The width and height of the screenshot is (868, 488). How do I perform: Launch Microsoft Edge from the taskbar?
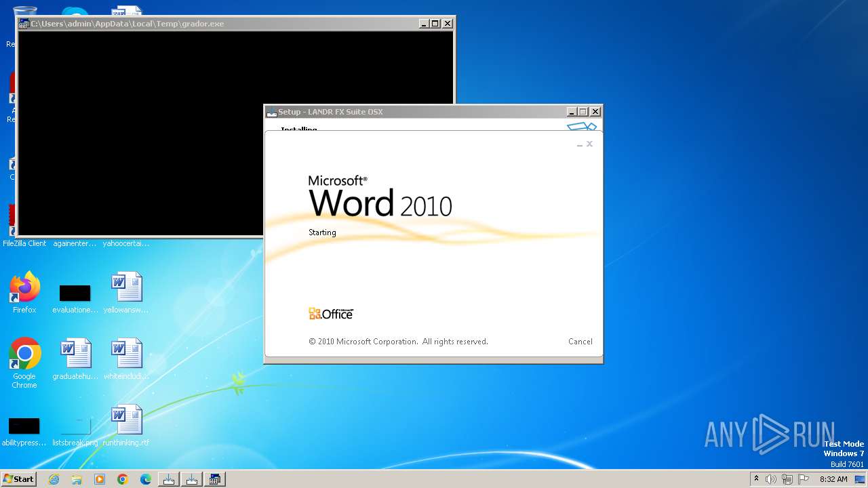click(x=146, y=479)
